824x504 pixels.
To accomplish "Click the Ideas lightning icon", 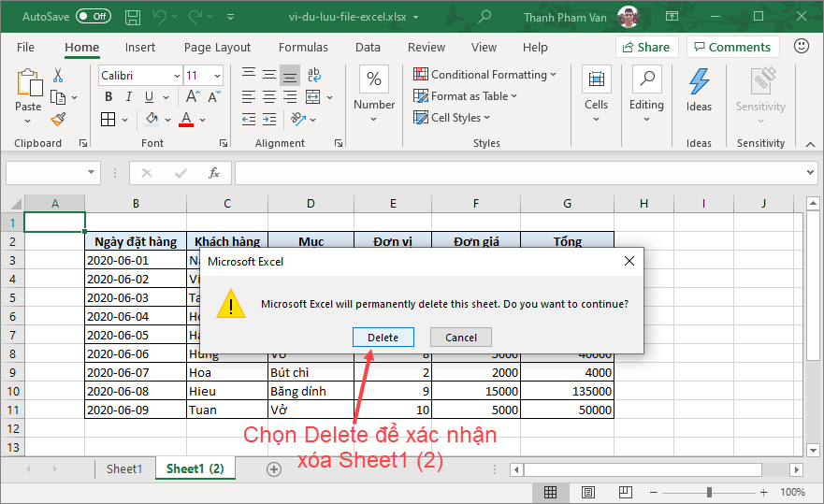I will 699,81.
